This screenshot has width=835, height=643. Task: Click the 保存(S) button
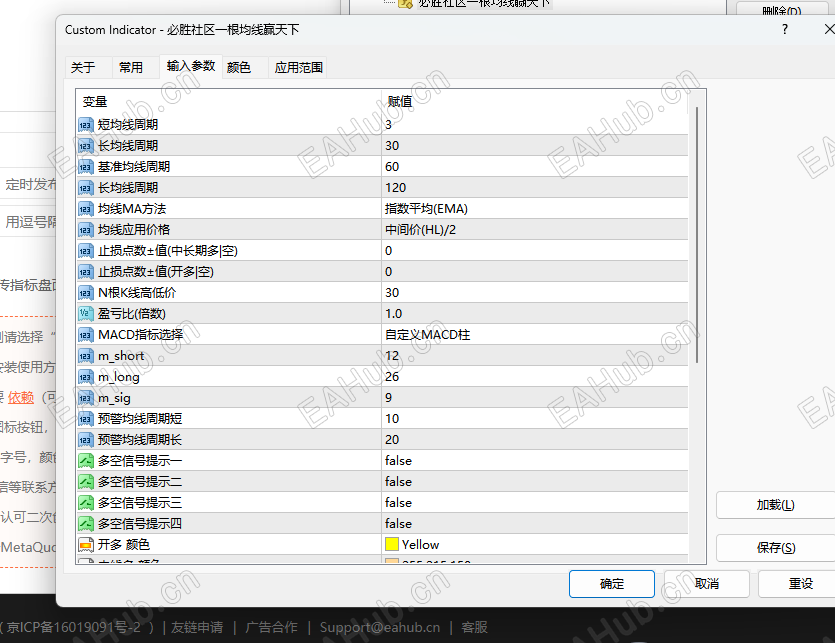[775, 548]
